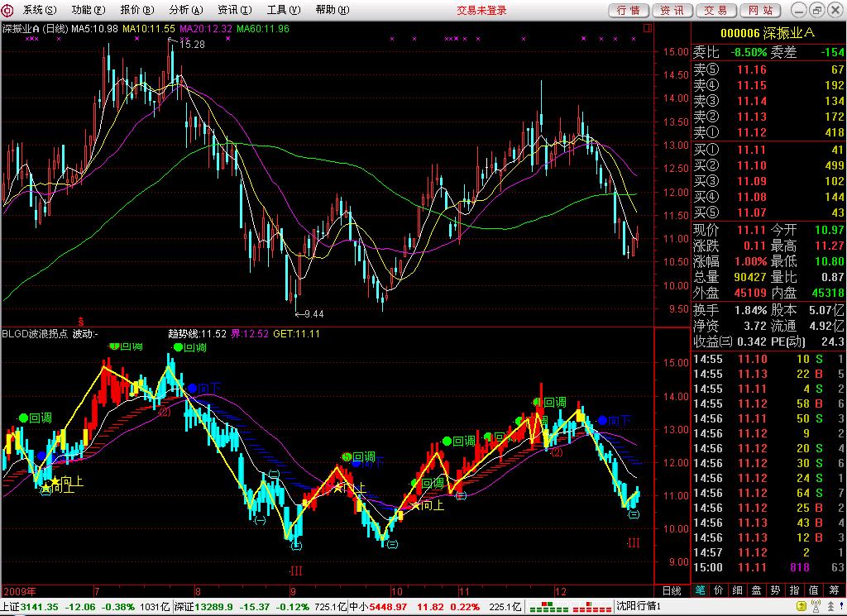Select the 盘 tab
This screenshot has height=616, width=847.
coord(757,590)
